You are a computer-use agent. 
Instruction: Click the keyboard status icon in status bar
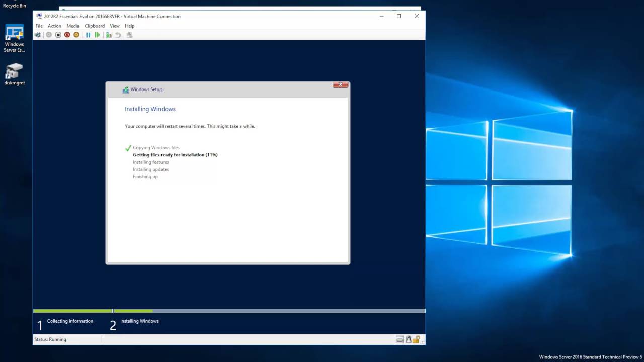399,339
